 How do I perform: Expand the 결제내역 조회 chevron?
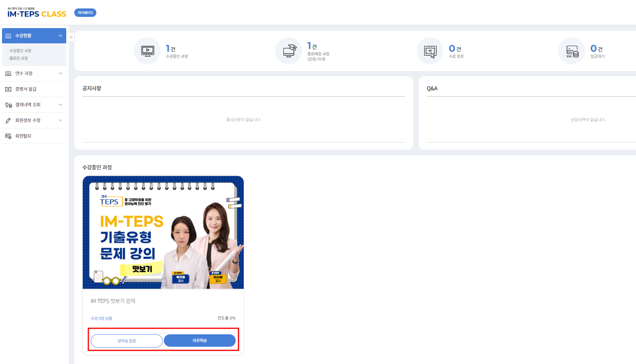pos(60,105)
